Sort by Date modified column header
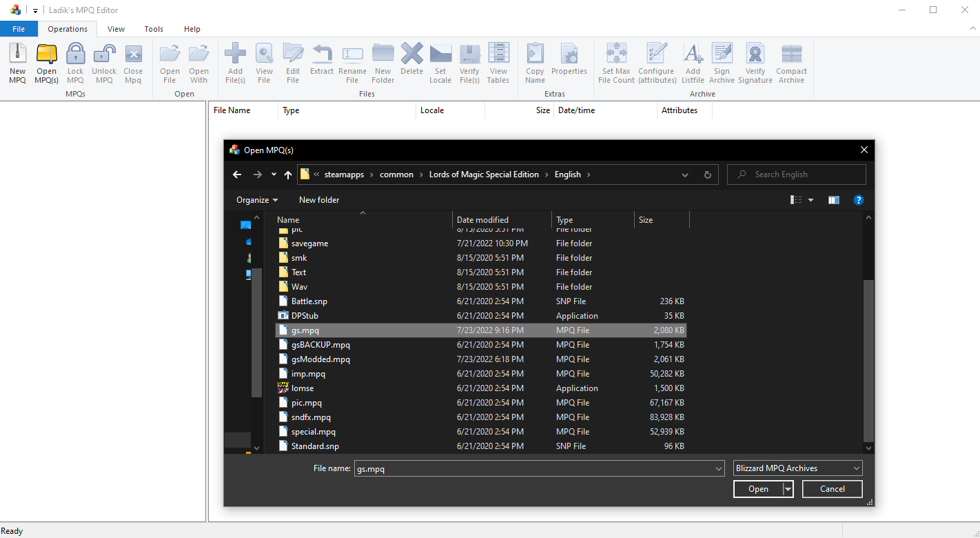 click(502, 220)
